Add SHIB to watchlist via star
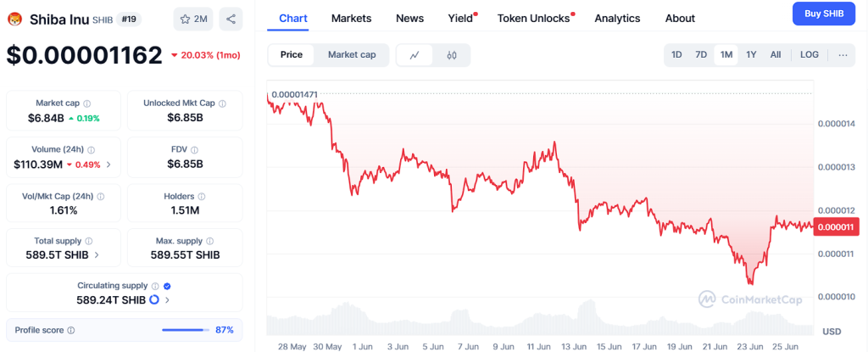The width and height of the screenshot is (868, 352). (x=192, y=19)
